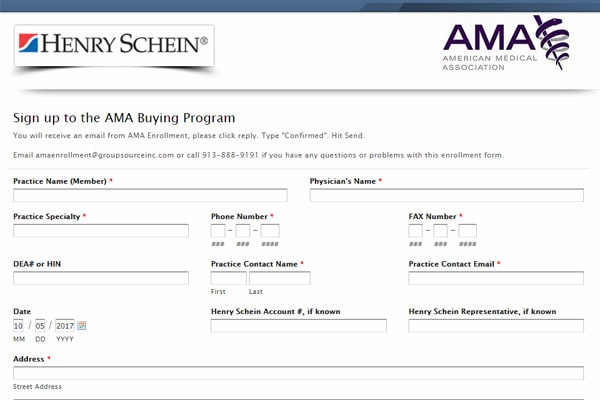Select the Practice Specialty text box

click(x=101, y=231)
